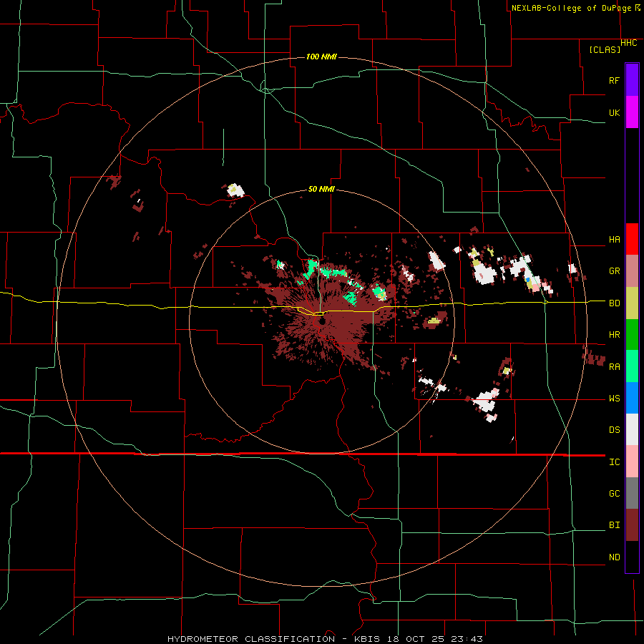Click the ND black legend swatch
The image size is (644, 644).
click(x=632, y=557)
